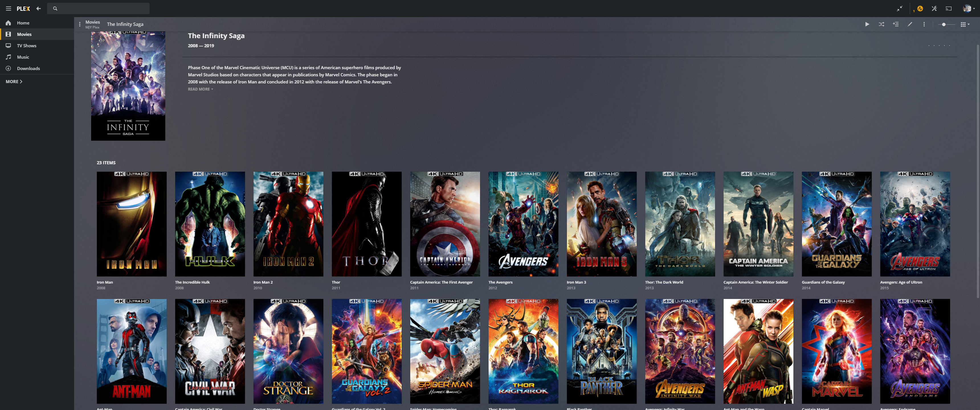980x410 pixels.
Task: Open the grid view mode dropdown
Action: pos(965,24)
